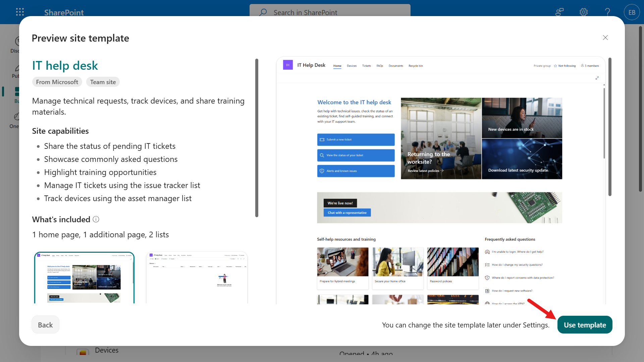Open FAQ Where do I report concerns

pyautogui.click(x=523, y=278)
